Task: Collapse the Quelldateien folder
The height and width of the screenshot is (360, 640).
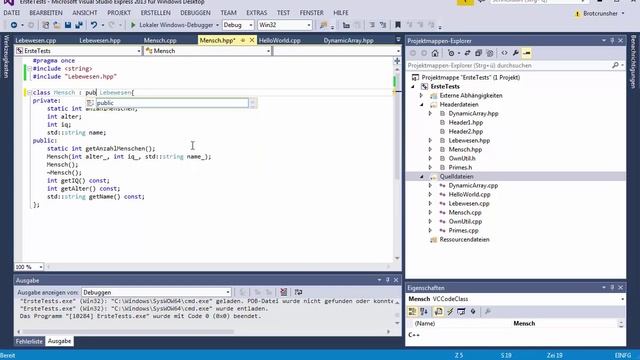Action: (x=422, y=176)
